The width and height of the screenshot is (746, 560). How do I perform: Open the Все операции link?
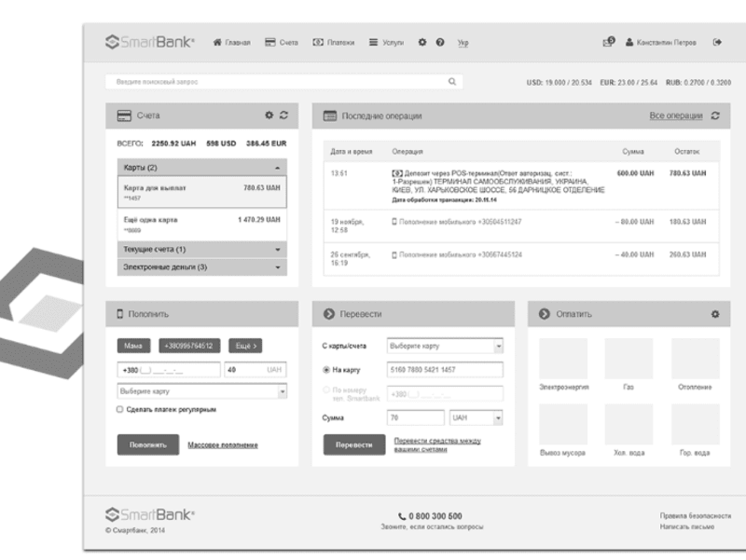pyautogui.click(x=676, y=116)
